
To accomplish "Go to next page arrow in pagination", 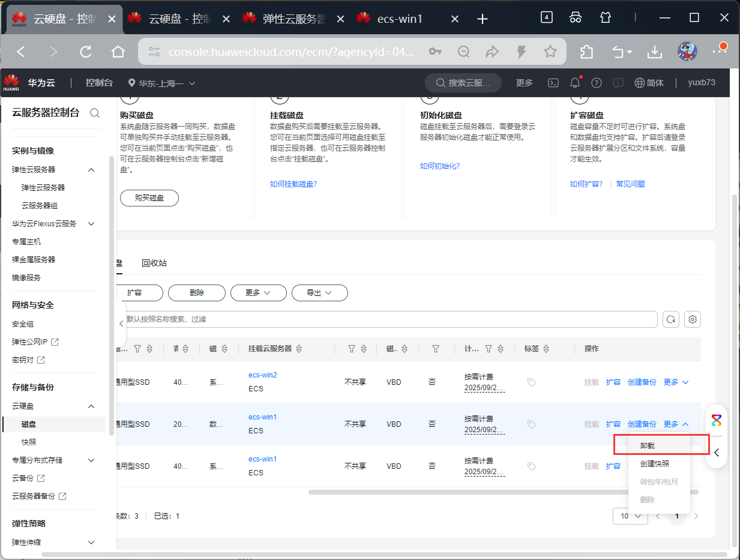I will pos(696,516).
